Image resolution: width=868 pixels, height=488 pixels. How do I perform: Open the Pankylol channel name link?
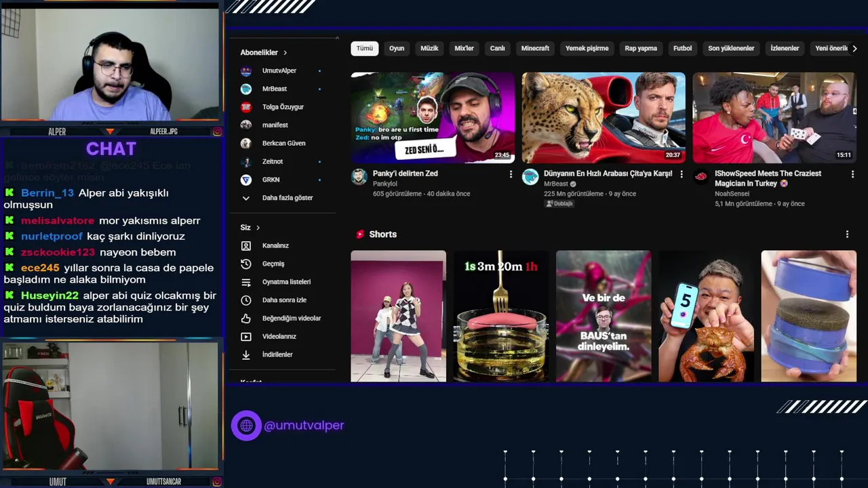tap(385, 184)
